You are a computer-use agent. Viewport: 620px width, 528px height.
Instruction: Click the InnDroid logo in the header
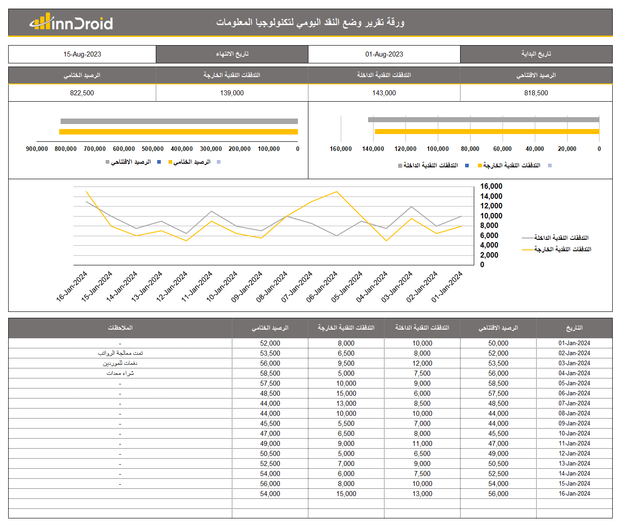click(x=71, y=22)
